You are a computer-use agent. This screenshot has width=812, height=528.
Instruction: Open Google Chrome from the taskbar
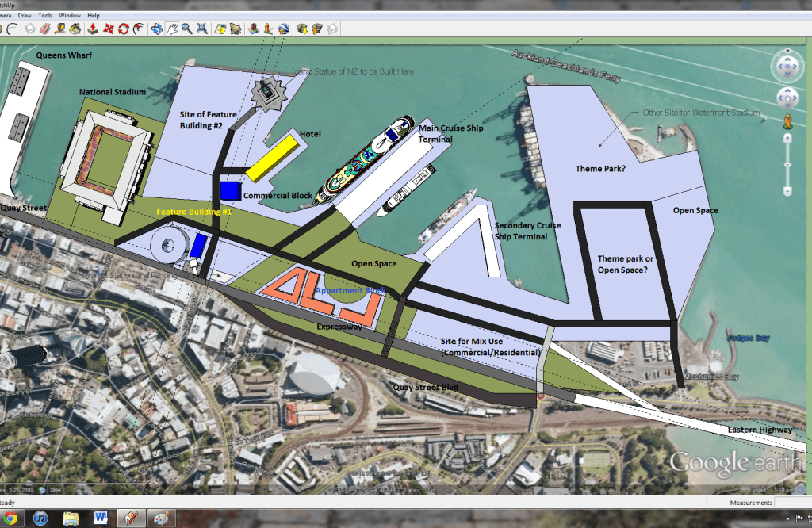click(11, 518)
